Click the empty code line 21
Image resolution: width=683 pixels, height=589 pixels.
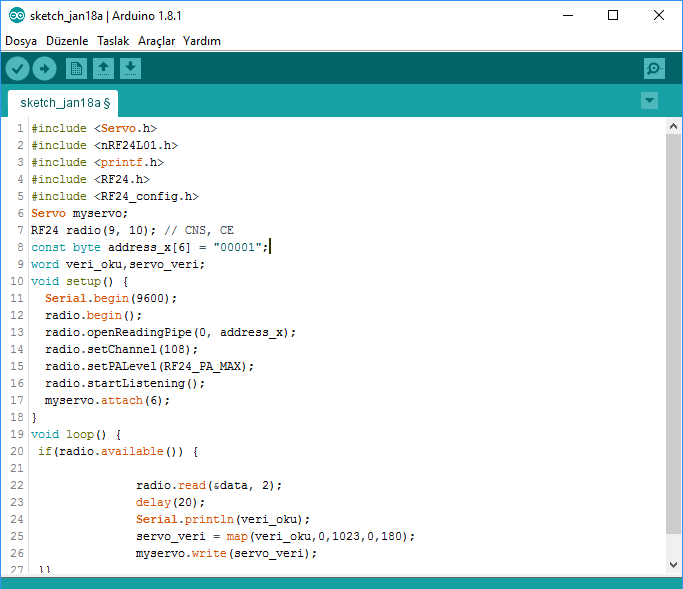click(x=200, y=468)
